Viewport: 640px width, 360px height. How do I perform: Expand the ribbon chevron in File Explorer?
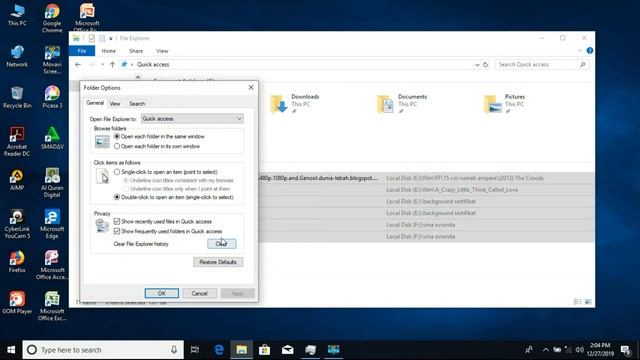580,51
